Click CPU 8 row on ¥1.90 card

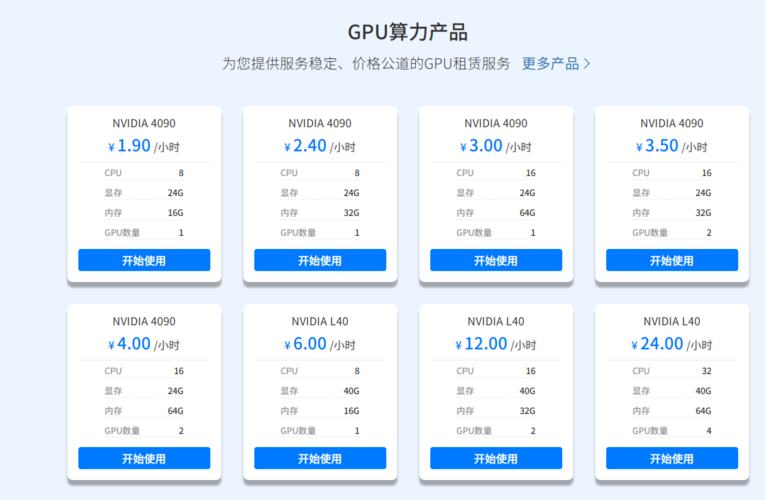(x=144, y=173)
